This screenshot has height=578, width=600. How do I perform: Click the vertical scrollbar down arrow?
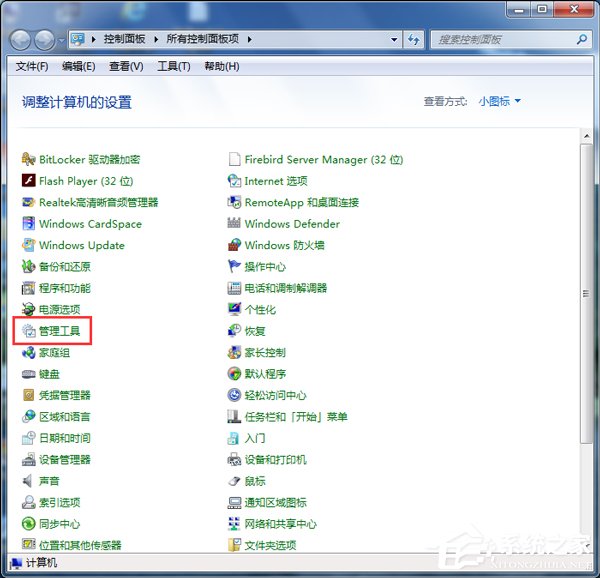[587, 544]
